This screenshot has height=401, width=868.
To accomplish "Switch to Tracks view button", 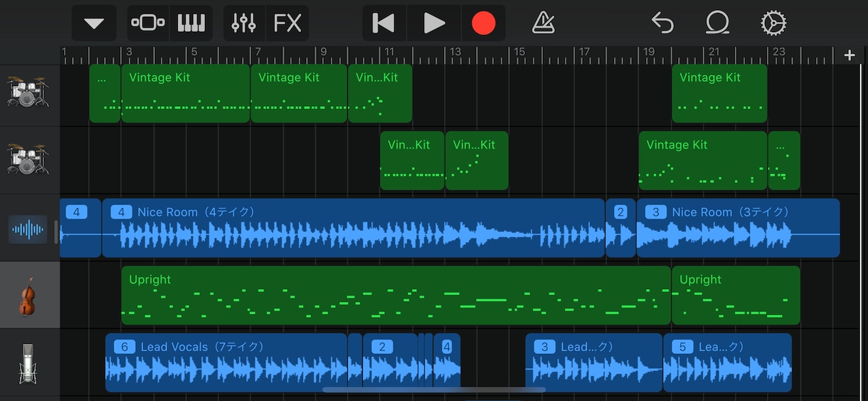I will tap(148, 24).
